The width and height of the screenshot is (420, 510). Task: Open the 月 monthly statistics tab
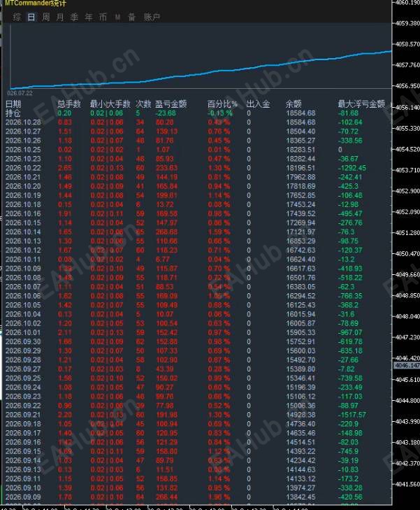pyautogui.click(x=60, y=17)
